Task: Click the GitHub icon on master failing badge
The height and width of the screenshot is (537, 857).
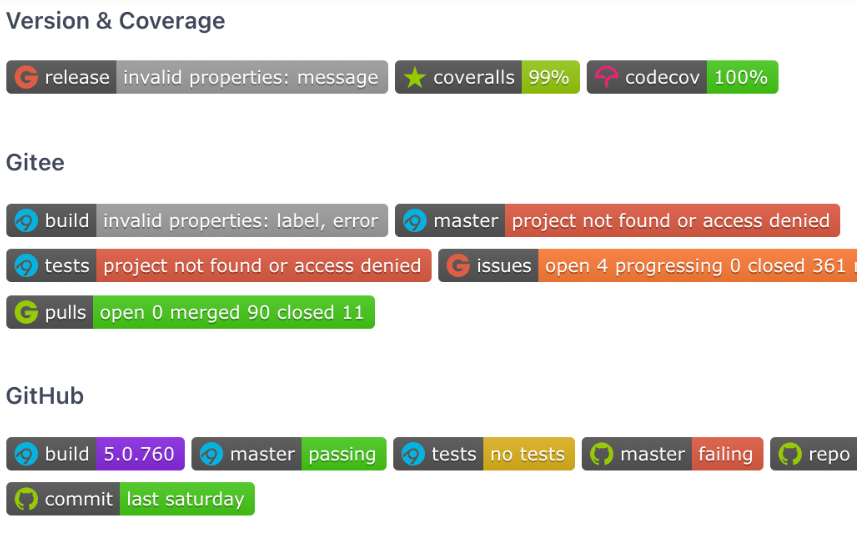Action: pos(601,454)
